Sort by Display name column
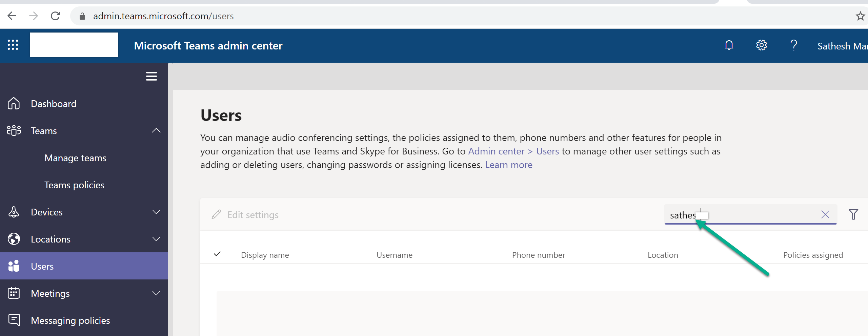This screenshot has width=868, height=336. tap(265, 255)
